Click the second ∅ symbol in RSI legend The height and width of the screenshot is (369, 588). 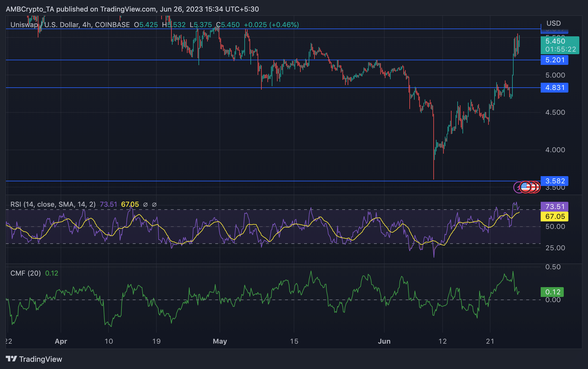coord(154,204)
